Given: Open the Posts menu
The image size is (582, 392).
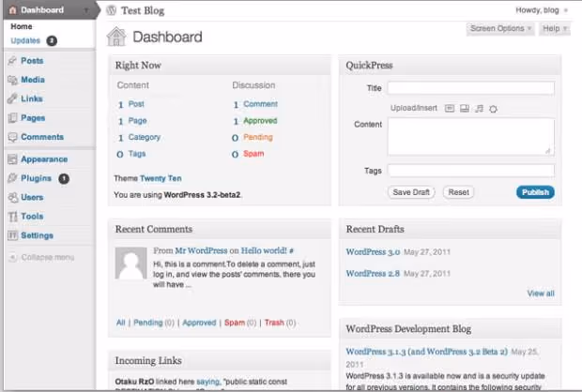Looking at the screenshot, I should point(32,60).
